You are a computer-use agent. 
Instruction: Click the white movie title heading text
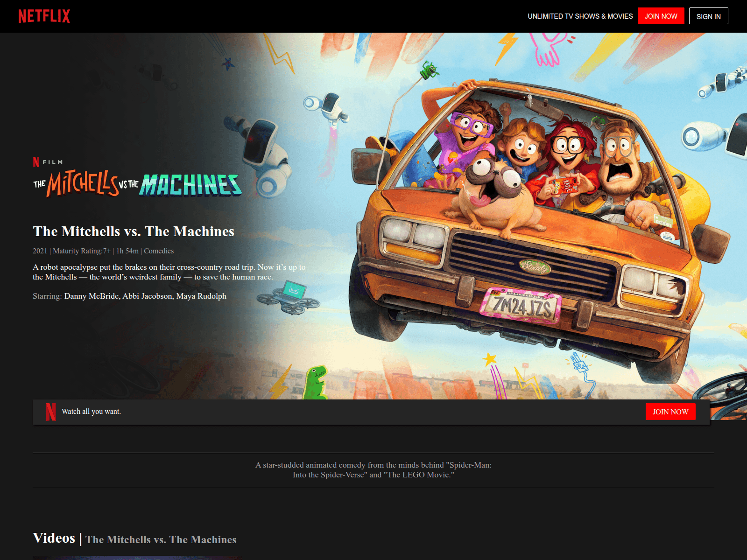[x=134, y=231]
